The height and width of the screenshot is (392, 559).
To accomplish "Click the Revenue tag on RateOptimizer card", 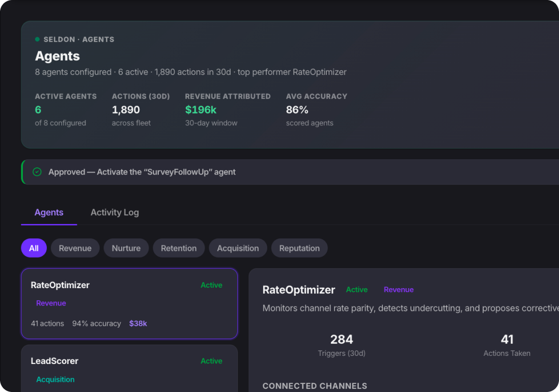I will tap(51, 303).
